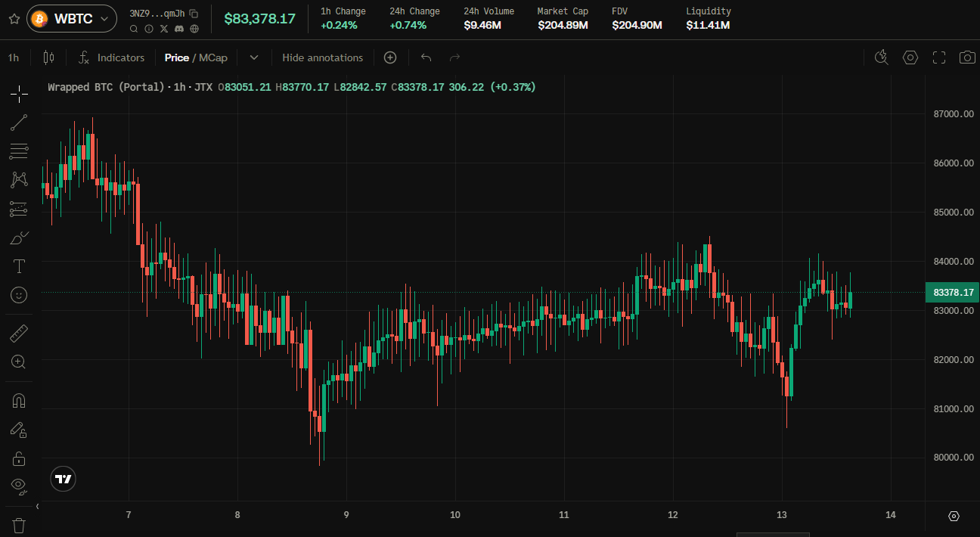Enter fullscreen chart mode
This screenshot has height=537, width=980.
(x=939, y=57)
